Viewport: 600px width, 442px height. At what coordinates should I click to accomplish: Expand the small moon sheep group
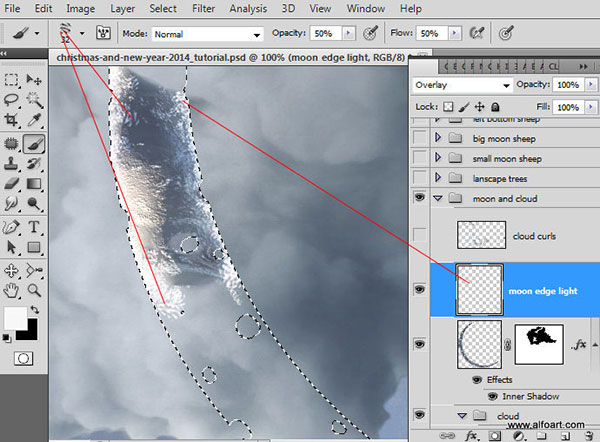(438, 158)
